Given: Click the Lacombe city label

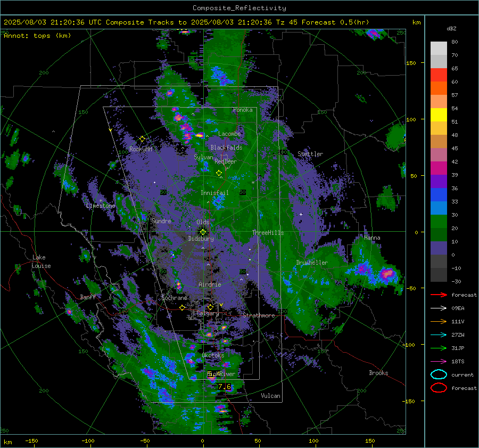Looking at the screenshot, I should (229, 134).
